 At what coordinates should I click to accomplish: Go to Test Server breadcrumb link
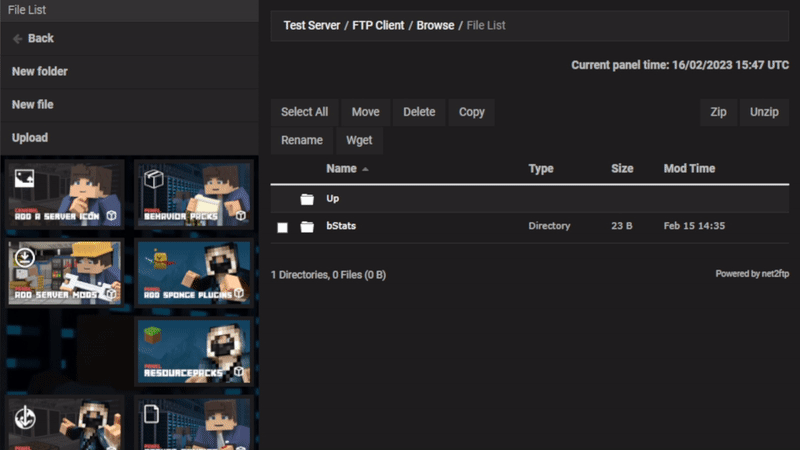312,25
